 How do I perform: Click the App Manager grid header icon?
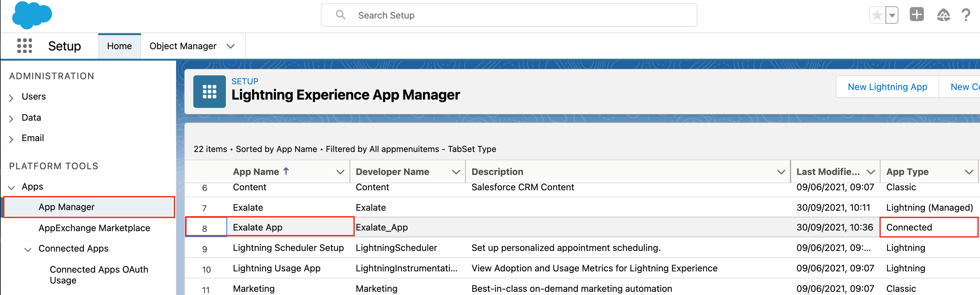(x=209, y=92)
